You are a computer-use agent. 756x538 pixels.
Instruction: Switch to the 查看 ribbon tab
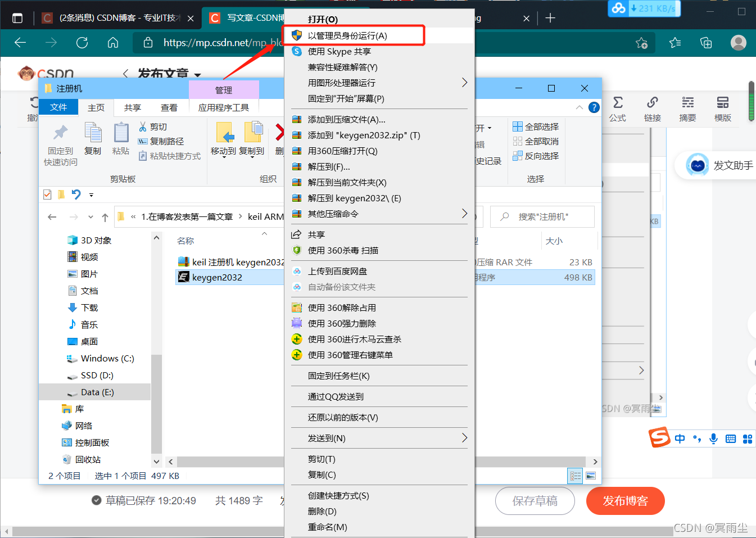pyautogui.click(x=169, y=107)
